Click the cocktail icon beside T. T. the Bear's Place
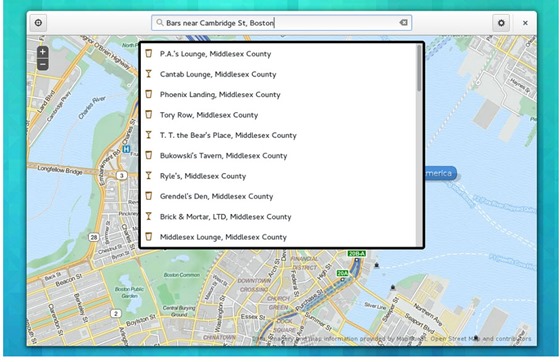This screenshot has height=362, width=560. tap(149, 135)
